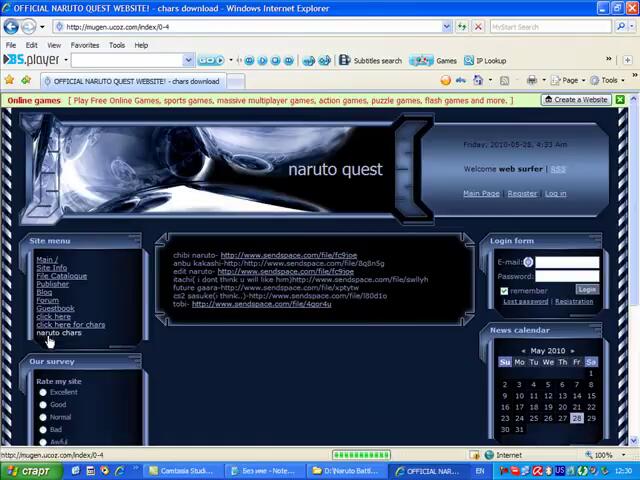Toggle the remember checkbox in Login form
The image size is (640, 480).
click(504, 291)
